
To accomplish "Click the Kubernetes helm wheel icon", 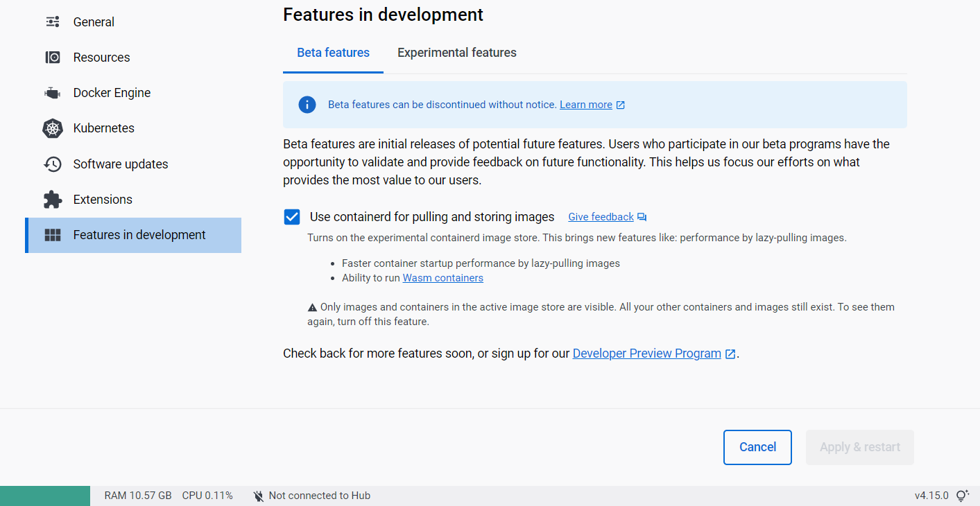I will (52, 128).
